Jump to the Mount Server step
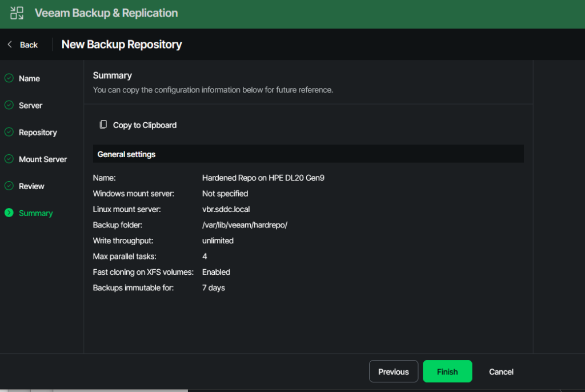Viewport: 585px width, 392px height. coord(43,159)
